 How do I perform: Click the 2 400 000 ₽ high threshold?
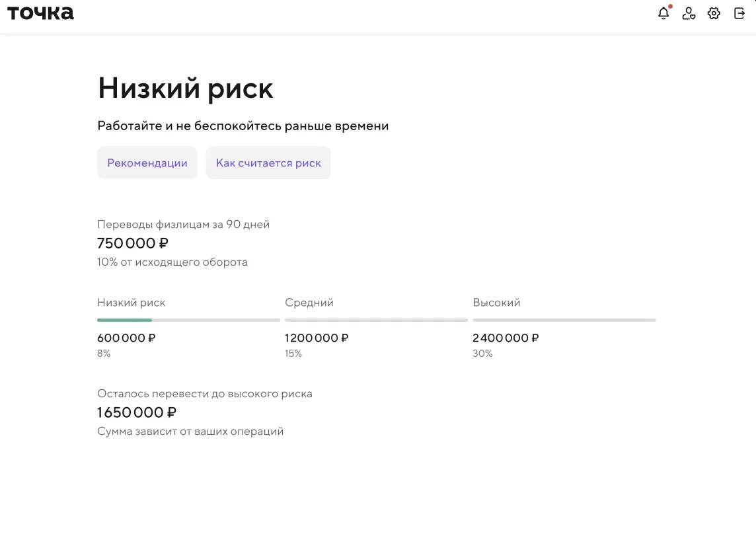[506, 338]
